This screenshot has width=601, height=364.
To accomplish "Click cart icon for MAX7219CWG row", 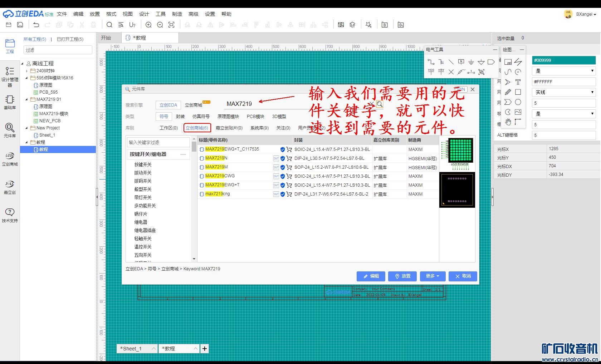I will point(289,176).
